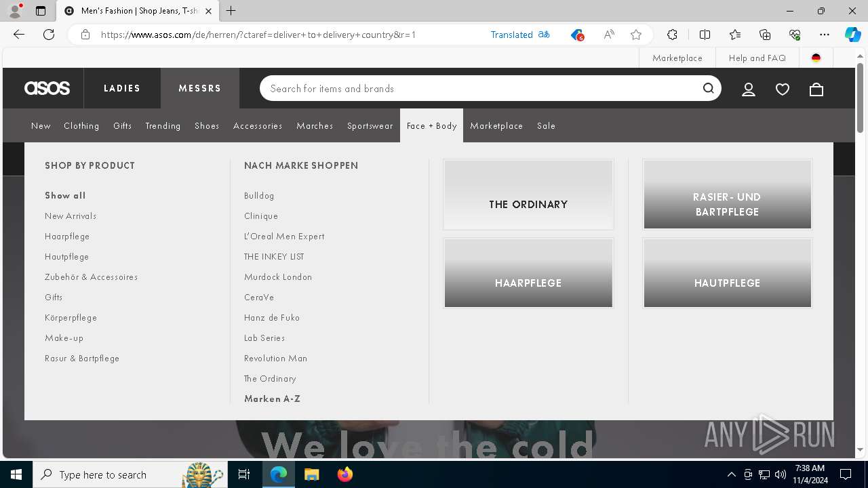Open shopping coupons tag icon
Screen dimensions: 868x488
coord(577,35)
